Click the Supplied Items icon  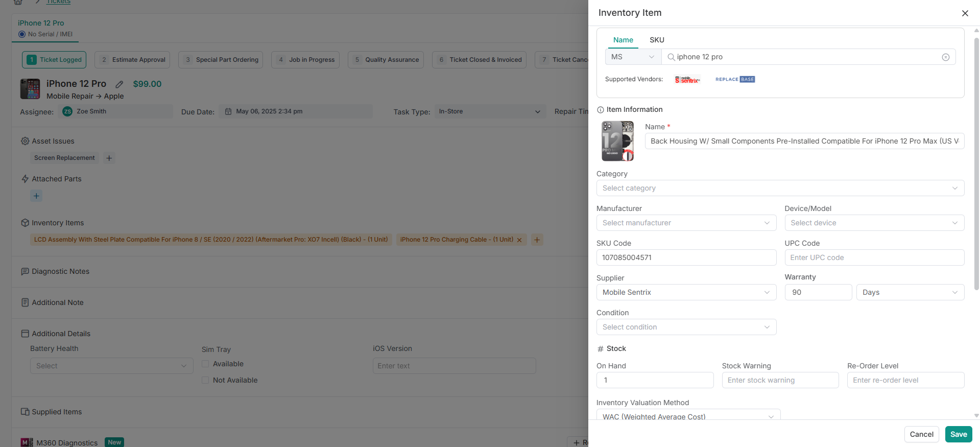25,412
